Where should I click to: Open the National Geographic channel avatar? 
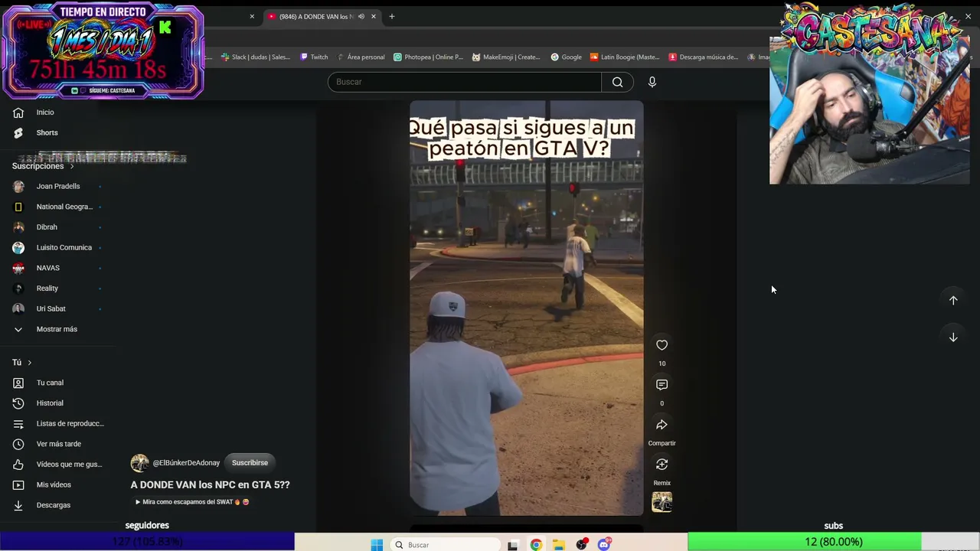tap(18, 207)
